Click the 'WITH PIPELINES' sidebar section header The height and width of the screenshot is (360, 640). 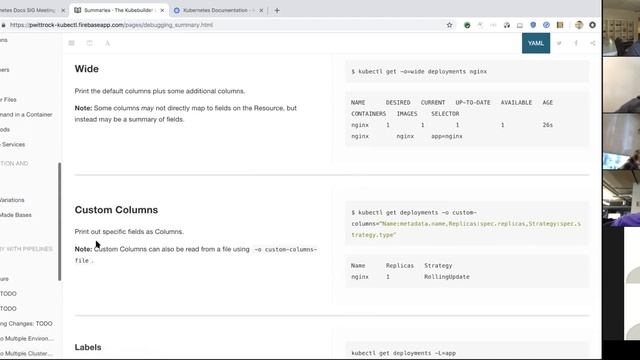pos(27,249)
